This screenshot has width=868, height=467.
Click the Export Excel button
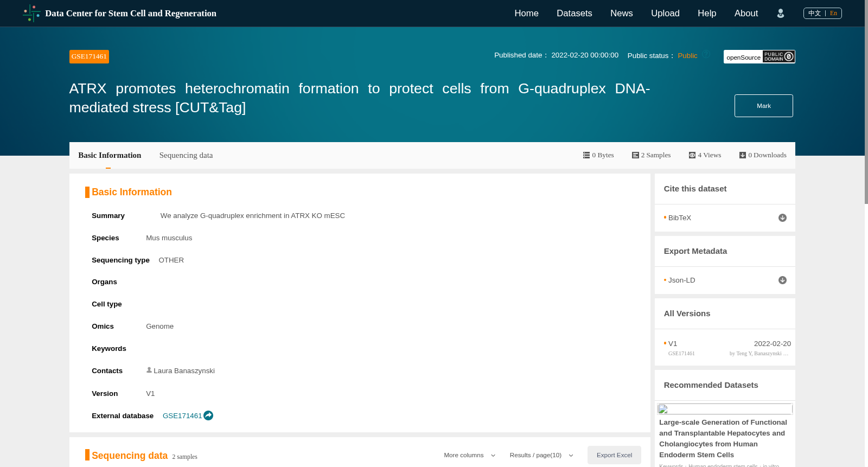(614, 455)
